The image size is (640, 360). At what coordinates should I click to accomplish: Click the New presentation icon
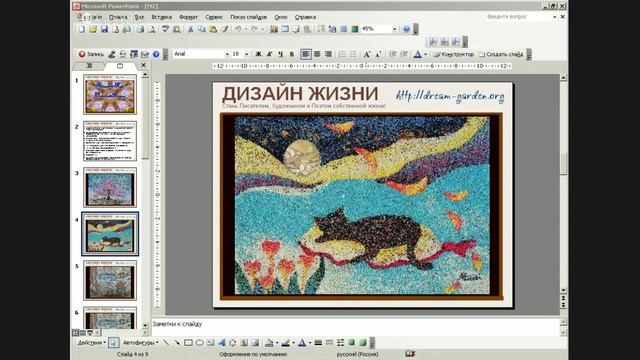pos(82,29)
